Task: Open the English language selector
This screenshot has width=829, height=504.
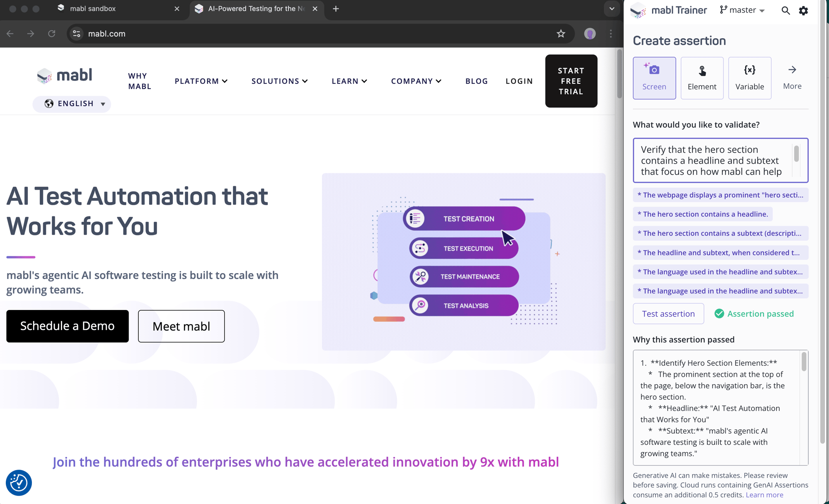Action: point(72,104)
